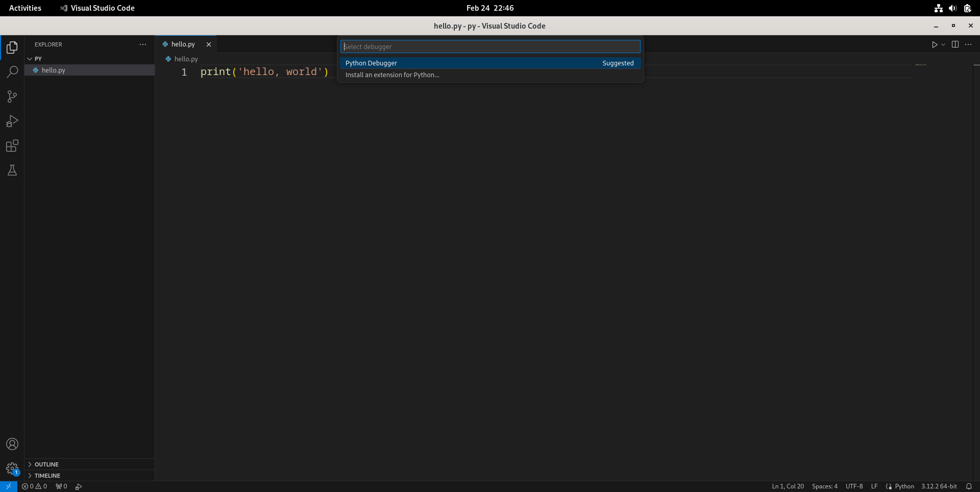
Task: Open the Explorer view in the activity bar
Action: [12, 48]
